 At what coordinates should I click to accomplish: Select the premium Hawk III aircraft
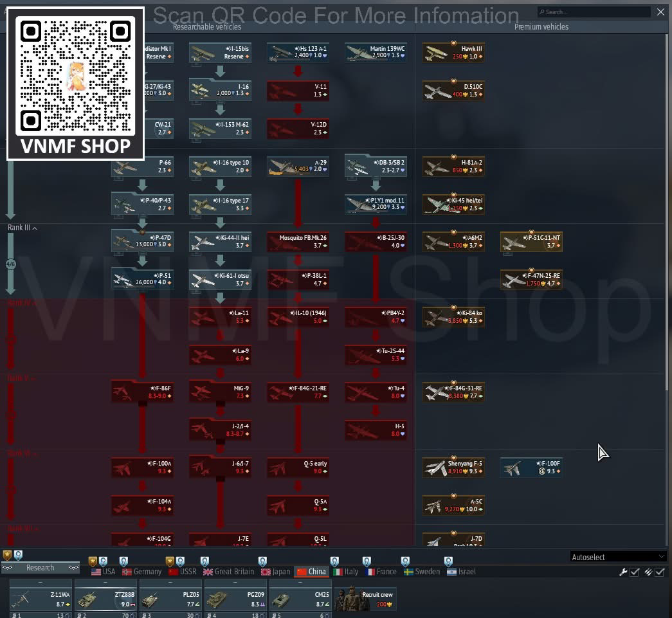(x=453, y=53)
